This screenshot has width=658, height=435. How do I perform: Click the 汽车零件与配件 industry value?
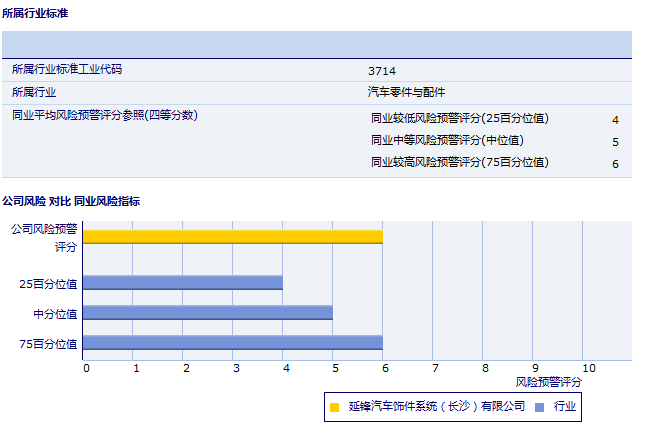tap(406, 92)
